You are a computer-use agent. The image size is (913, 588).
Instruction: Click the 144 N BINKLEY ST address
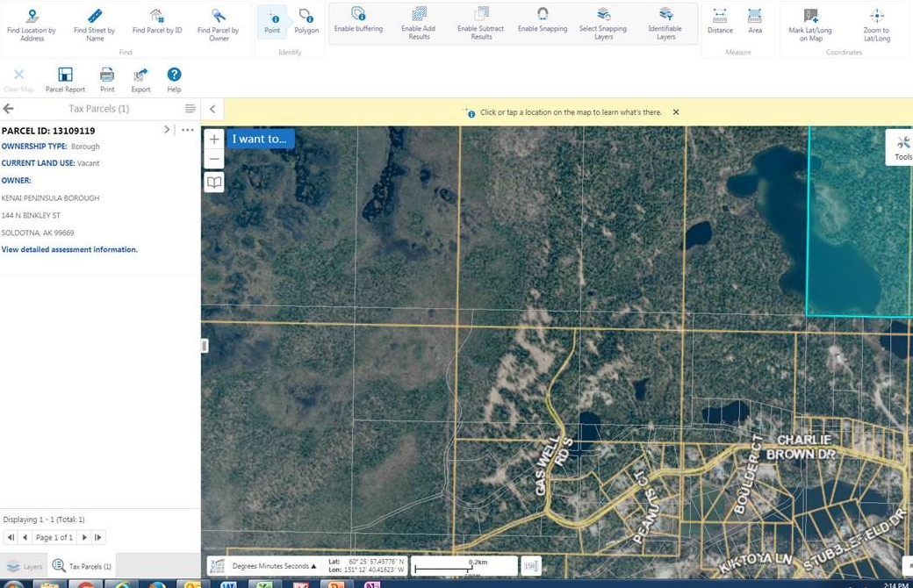31,215
